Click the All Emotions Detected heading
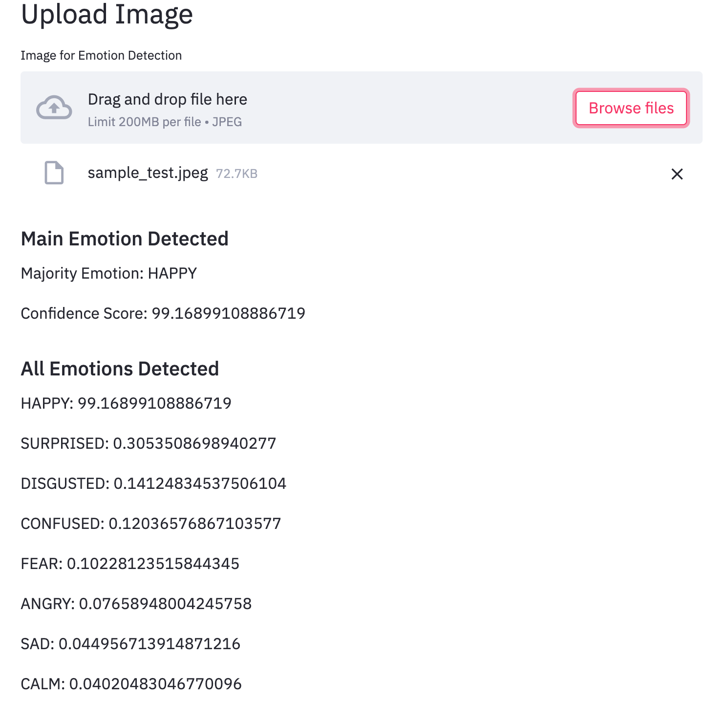This screenshot has width=728, height=701. [x=120, y=369]
